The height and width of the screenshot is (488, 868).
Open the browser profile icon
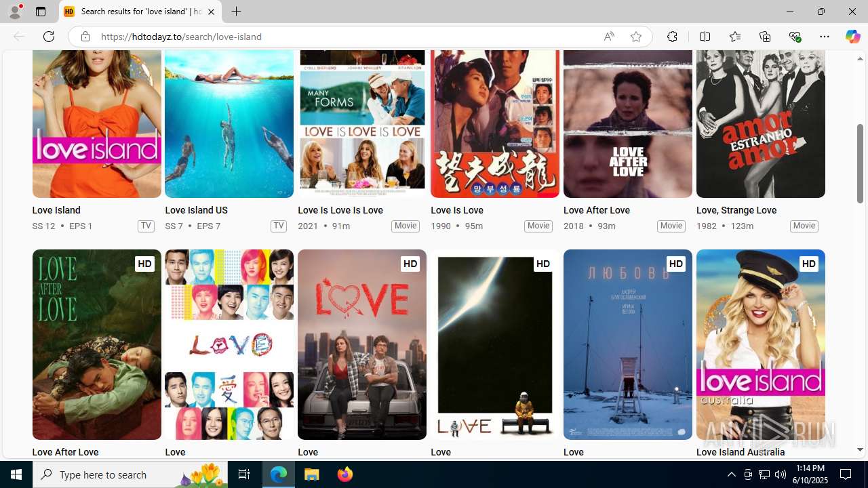(15, 12)
